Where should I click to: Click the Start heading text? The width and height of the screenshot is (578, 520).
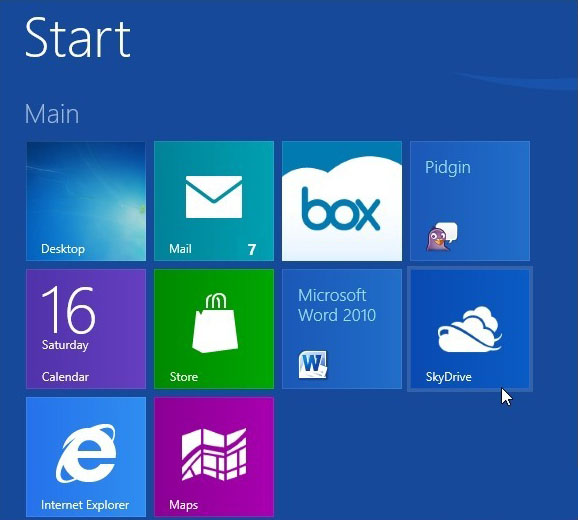[x=78, y=38]
